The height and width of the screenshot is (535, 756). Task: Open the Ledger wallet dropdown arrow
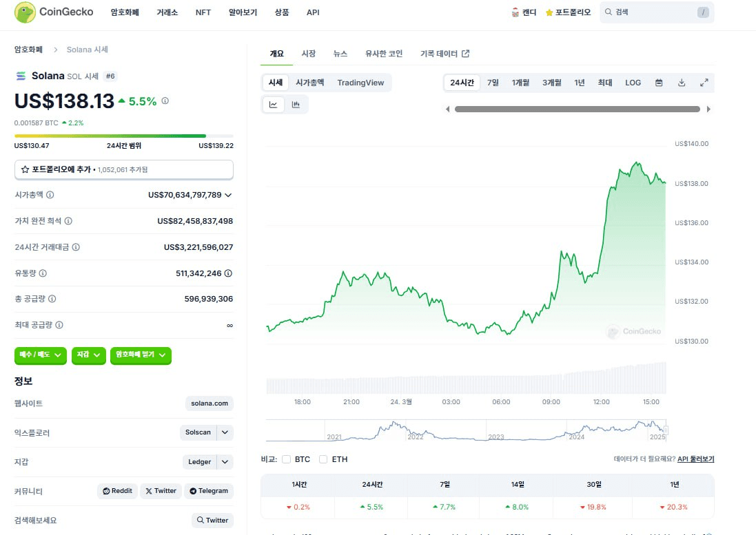[x=225, y=462]
